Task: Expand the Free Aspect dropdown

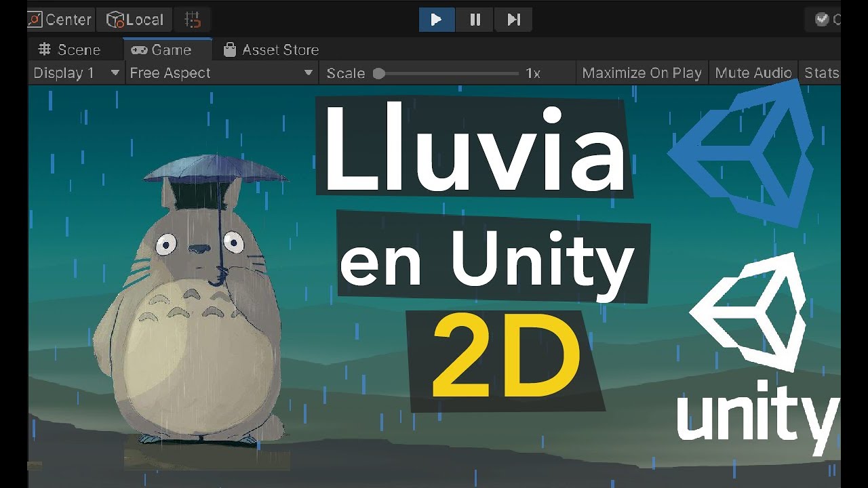Action: (221, 73)
